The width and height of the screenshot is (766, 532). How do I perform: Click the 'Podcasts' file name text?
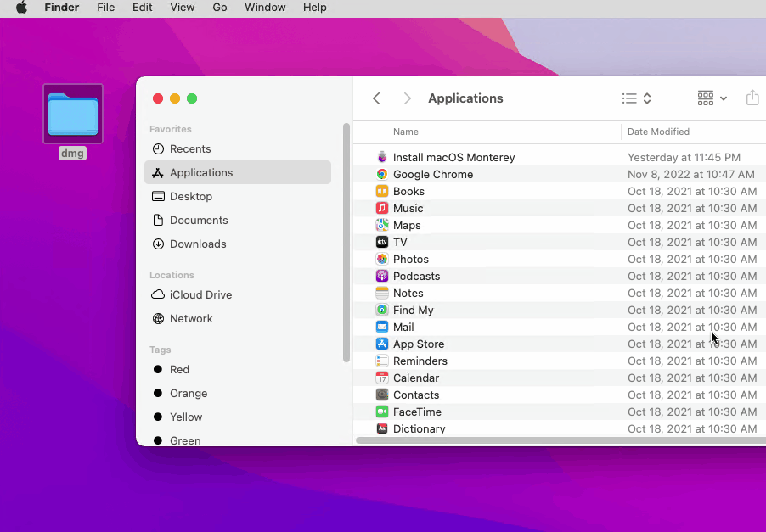[416, 277]
